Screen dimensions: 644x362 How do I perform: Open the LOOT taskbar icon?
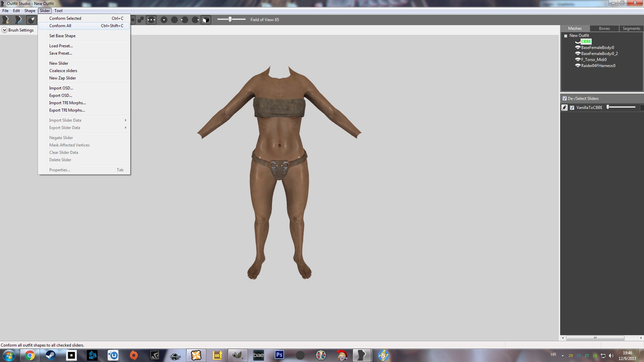coord(217,355)
